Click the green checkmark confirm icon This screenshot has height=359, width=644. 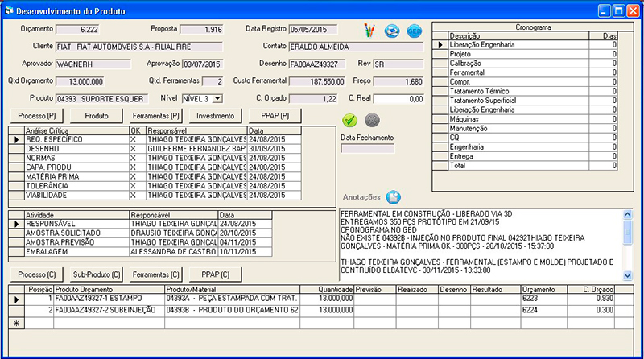[350, 121]
